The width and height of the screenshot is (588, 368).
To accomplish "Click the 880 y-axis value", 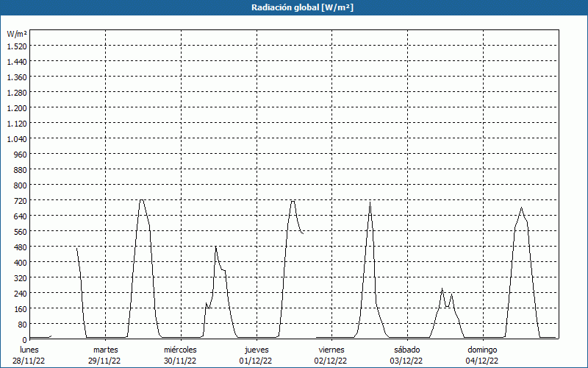I will click(21, 170).
